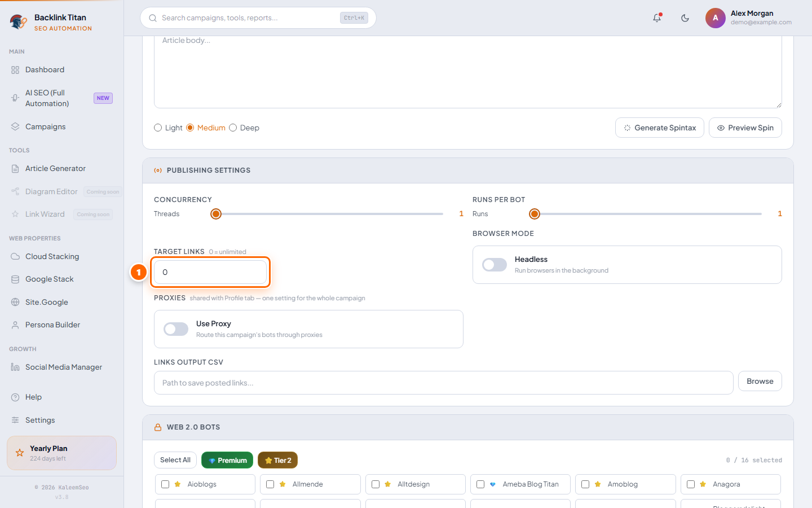The height and width of the screenshot is (508, 812).
Task: Click the Threads concurrency slider handle
Action: pyautogui.click(x=216, y=214)
